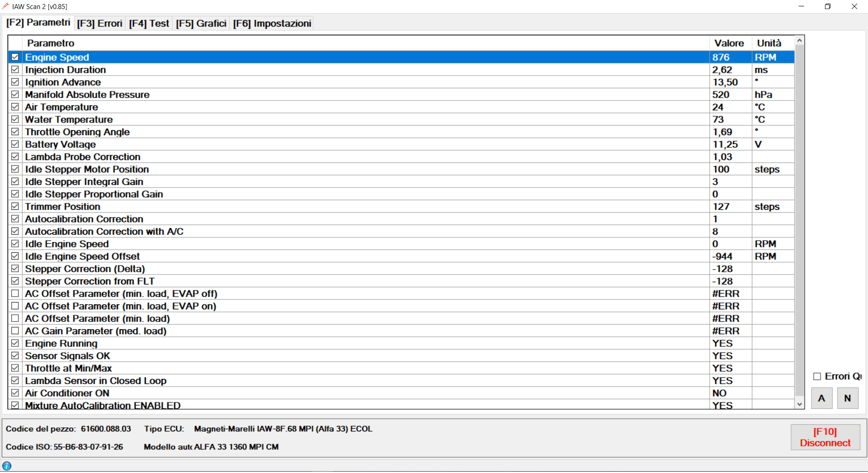
Task: Toggle the Manifold Absolute Pressure checkbox
Action: [15, 95]
